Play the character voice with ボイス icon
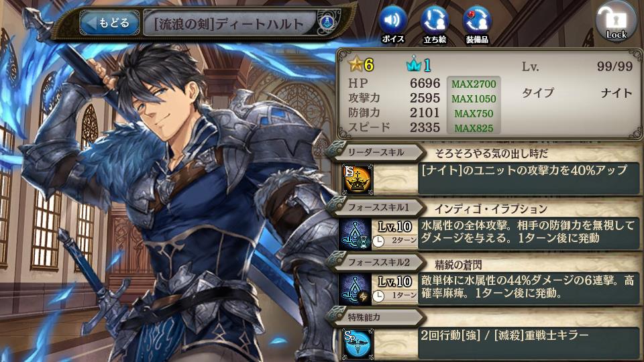Image resolution: width=644 pixels, height=362 pixels. 392,24
